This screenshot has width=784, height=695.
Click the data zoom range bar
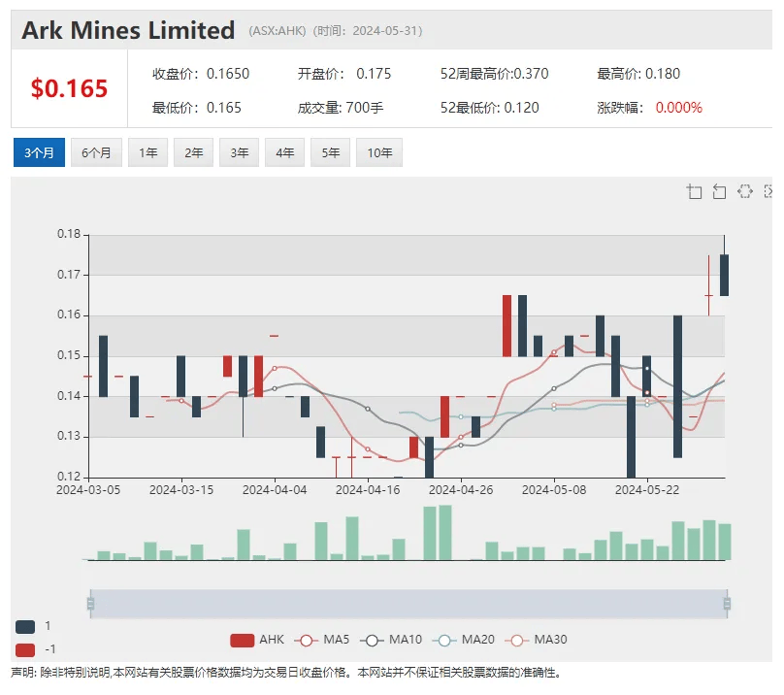click(408, 604)
